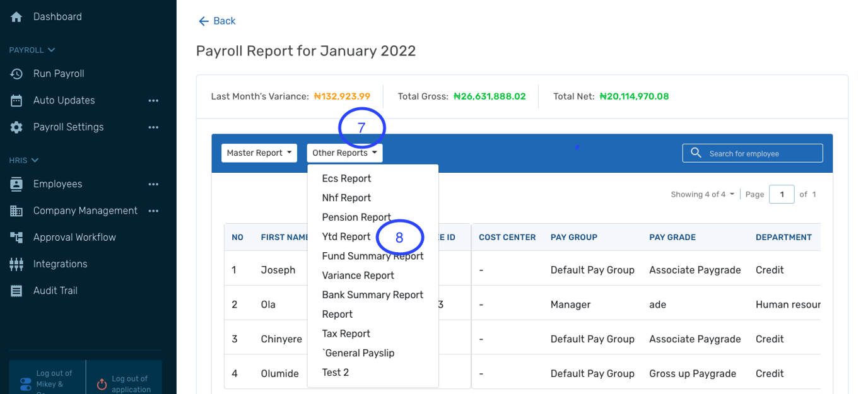The image size is (868, 394).
Task: Click the page number input field
Action: click(x=782, y=194)
